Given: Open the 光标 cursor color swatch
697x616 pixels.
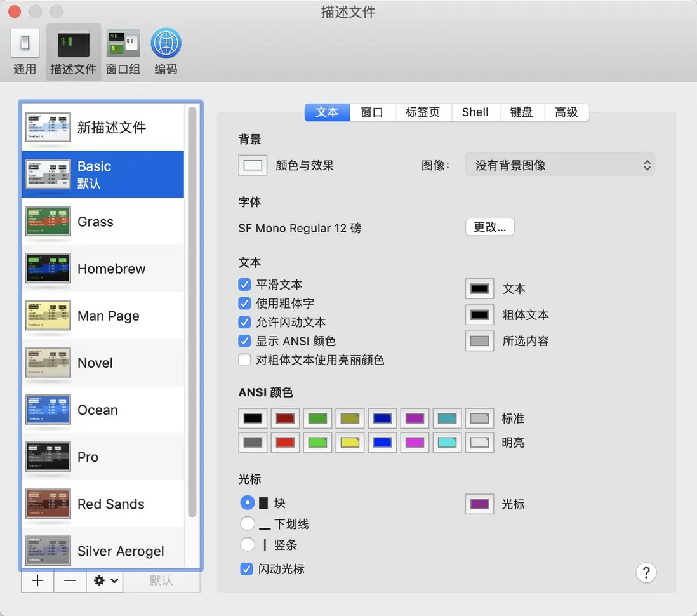Looking at the screenshot, I should click(479, 504).
